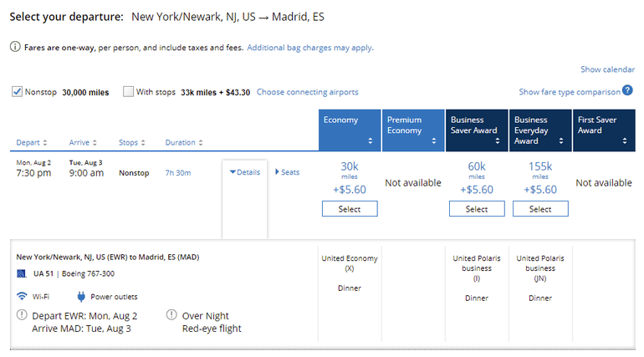Collapse the flight Details expander
Image resolution: width=644 pixels, height=357 pixels.
tap(244, 172)
